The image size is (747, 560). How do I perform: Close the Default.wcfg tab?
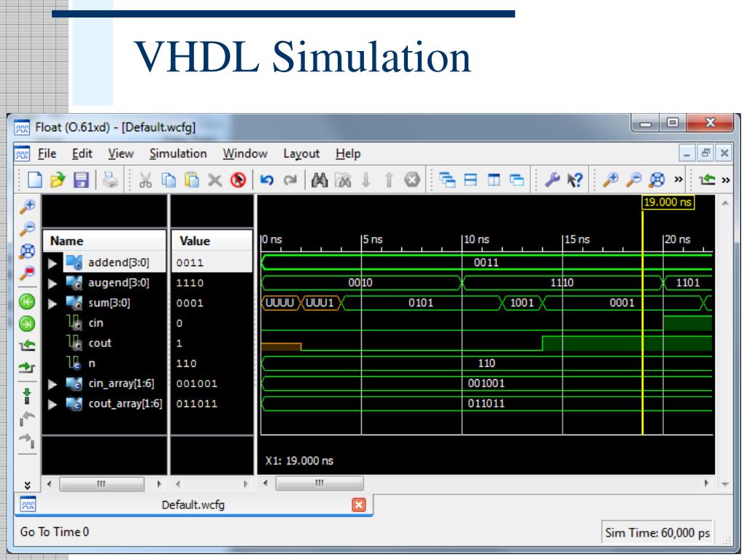coord(358,505)
